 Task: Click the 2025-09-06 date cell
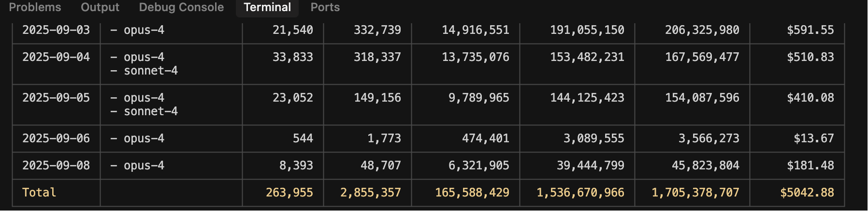point(56,138)
